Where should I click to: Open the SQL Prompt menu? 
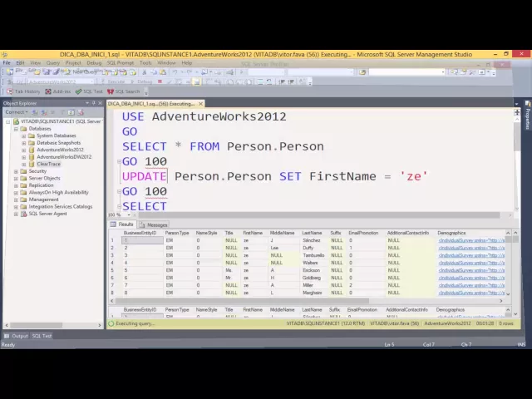point(121,63)
